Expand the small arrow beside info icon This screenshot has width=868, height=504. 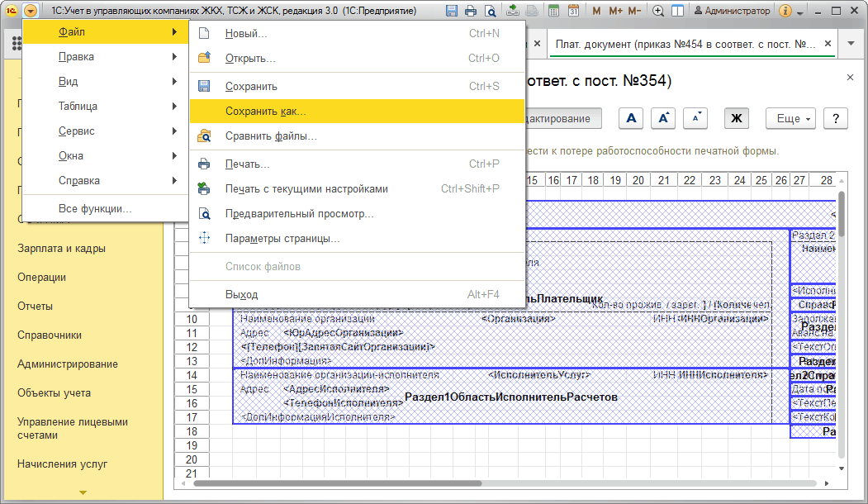point(800,12)
